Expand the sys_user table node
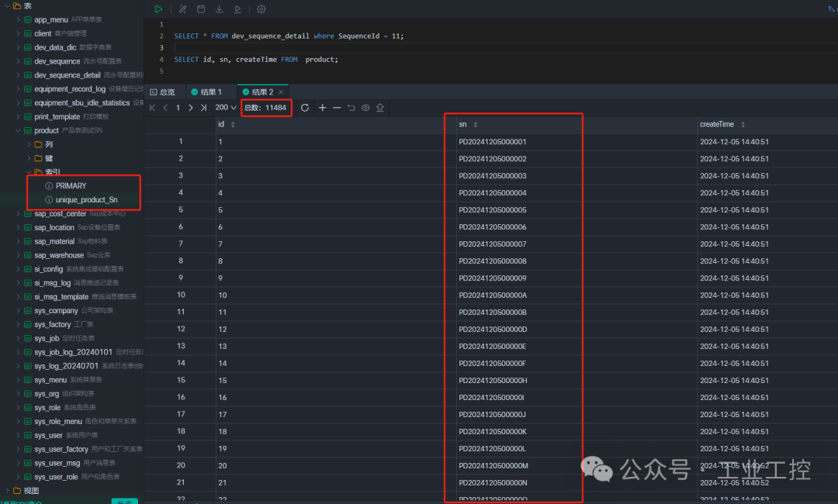The image size is (838, 504). point(18,436)
